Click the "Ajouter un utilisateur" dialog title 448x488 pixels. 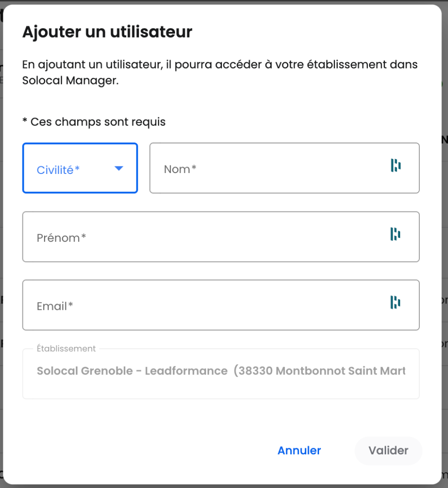pyautogui.click(x=107, y=32)
